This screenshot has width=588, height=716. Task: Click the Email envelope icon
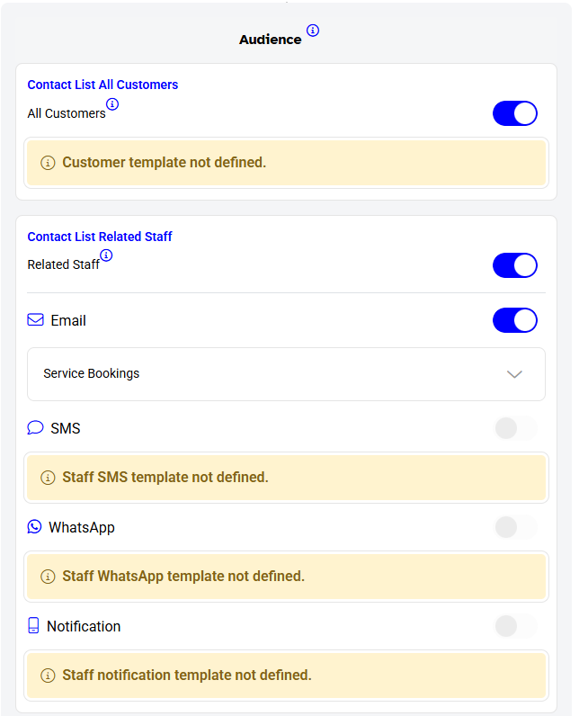click(36, 319)
